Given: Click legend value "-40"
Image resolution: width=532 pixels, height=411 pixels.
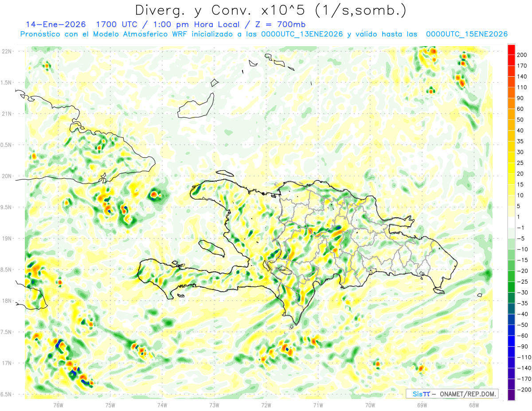Looking at the screenshot, I should tap(523, 314).
